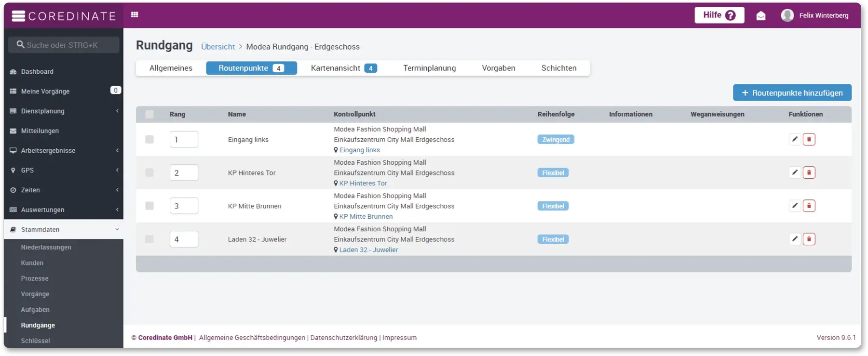Image resolution: width=868 pixels, height=356 pixels.
Task: Click the Felix Winterberg user avatar
Action: pyautogui.click(x=787, y=15)
